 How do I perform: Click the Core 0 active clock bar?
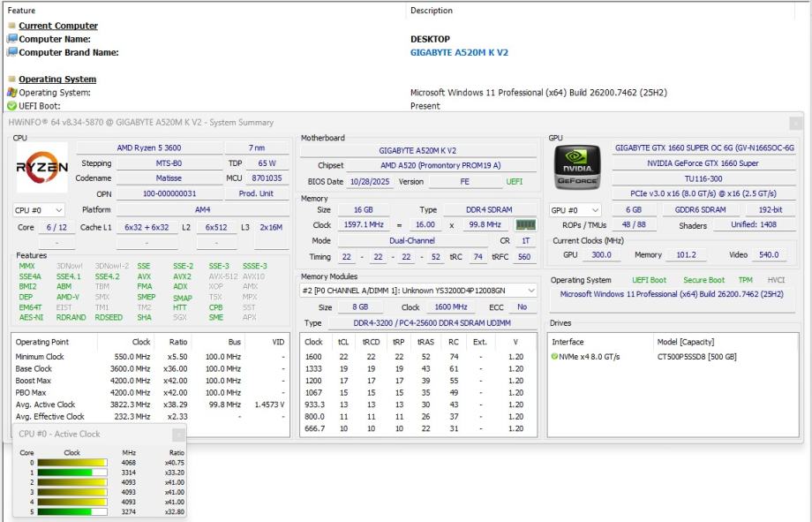(72, 462)
